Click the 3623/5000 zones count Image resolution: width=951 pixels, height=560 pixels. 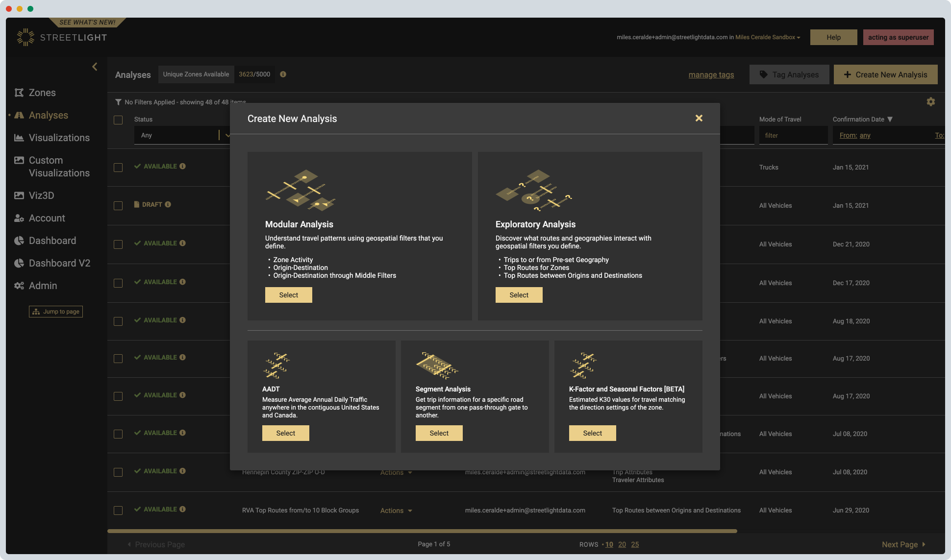click(x=254, y=74)
